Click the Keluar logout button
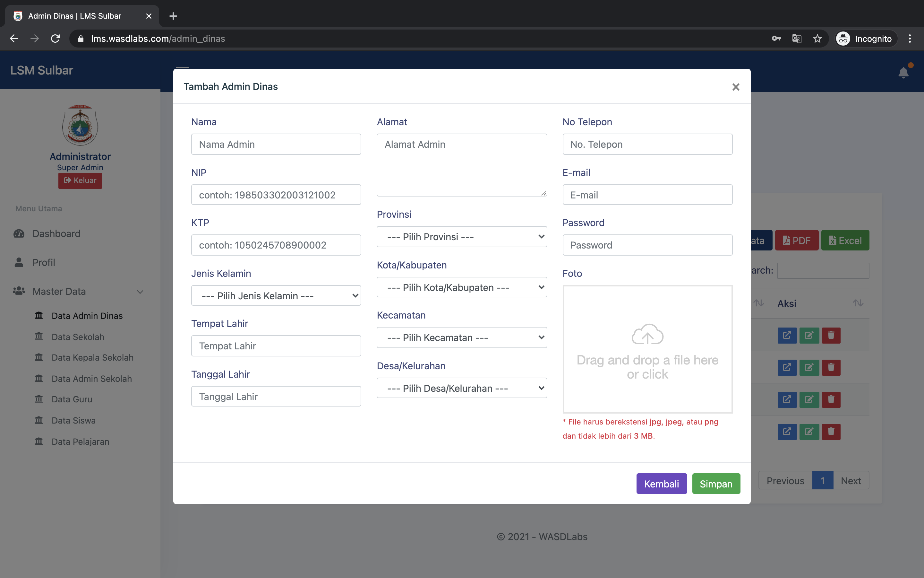Image resolution: width=924 pixels, height=578 pixels. coord(80,180)
